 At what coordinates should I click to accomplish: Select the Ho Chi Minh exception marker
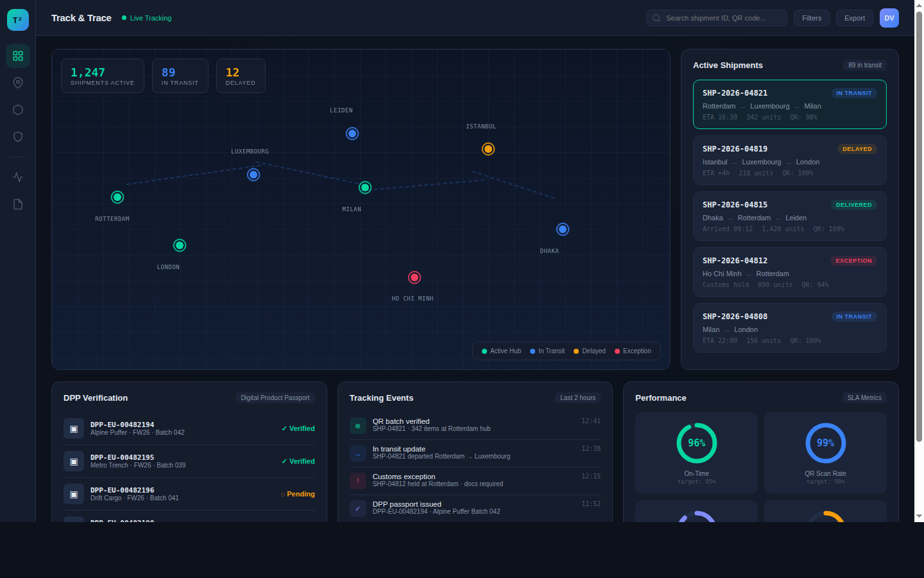(x=415, y=277)
